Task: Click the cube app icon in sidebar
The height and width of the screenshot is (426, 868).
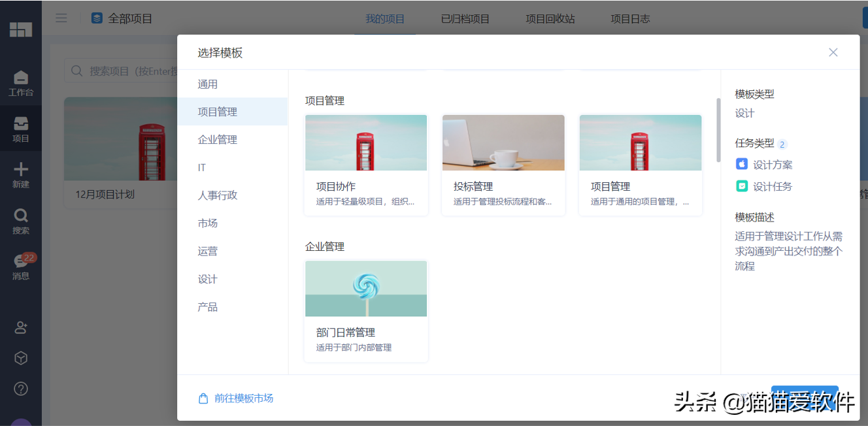Action: (21, 358)
